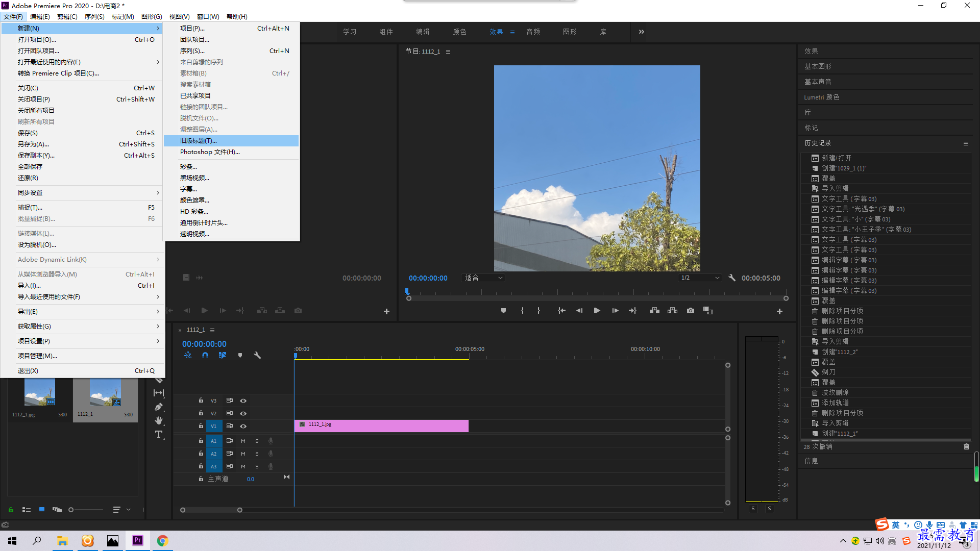Open timeline display settings wrench
Screen dimensions: 980x551
click(x=257, y=355)
